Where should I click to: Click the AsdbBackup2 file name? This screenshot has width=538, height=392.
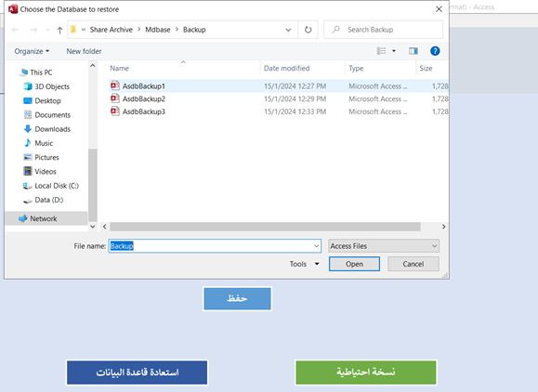pos(144,98)
